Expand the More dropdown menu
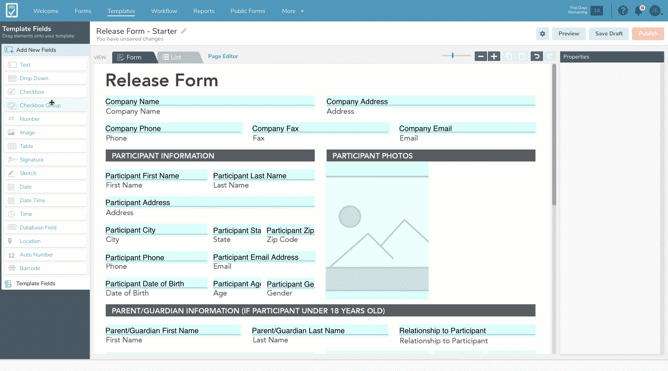 pyautogui.click(x=292, y=11)
